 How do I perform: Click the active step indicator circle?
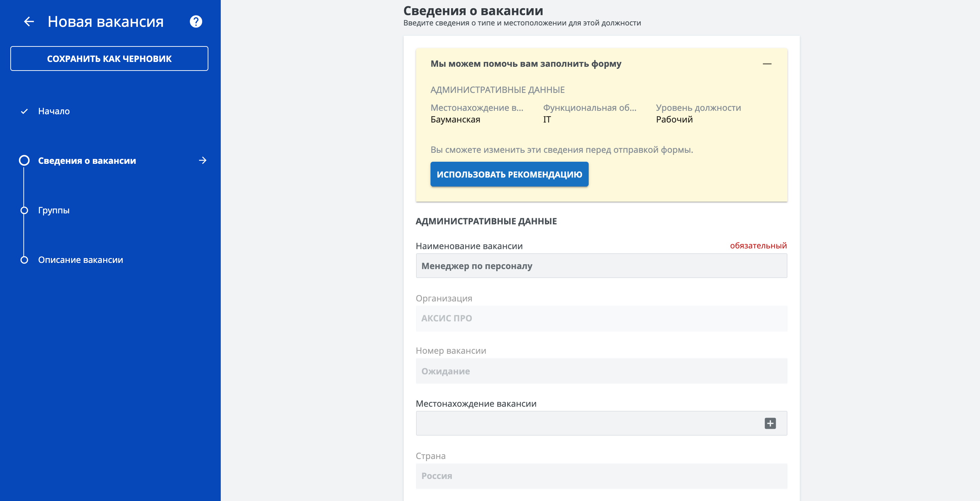(24, 160)
